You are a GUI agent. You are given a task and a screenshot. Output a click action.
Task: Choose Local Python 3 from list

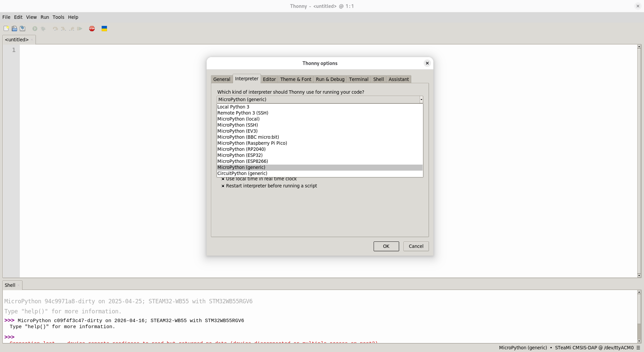pyautogui.click(x=320, y=107)
